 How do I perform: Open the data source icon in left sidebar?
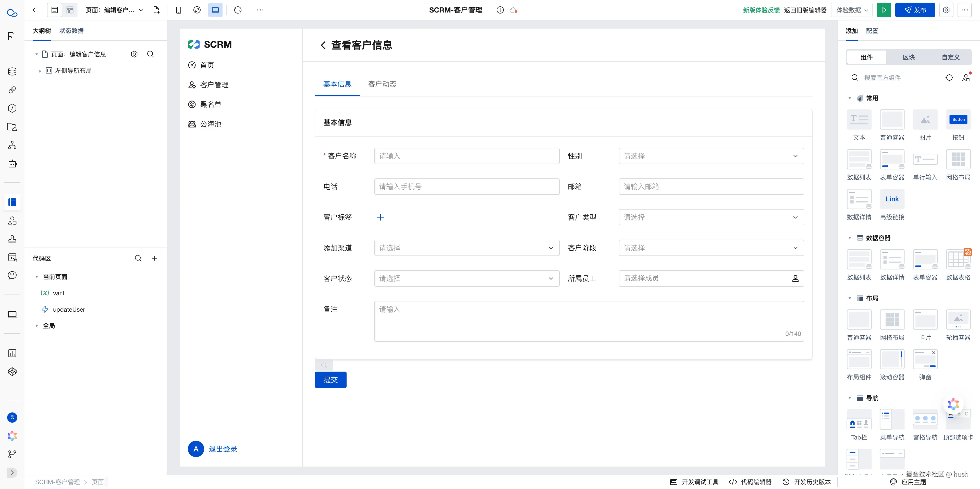pos(12,71)
